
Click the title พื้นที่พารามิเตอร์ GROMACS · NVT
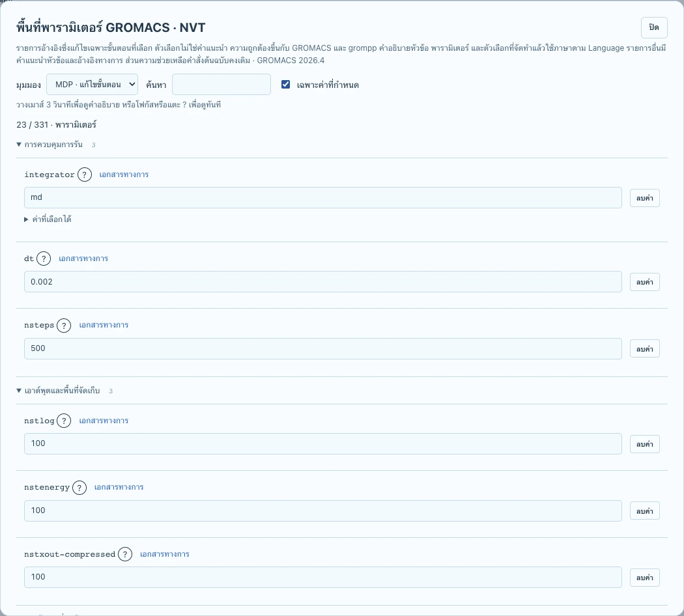tap(111, 27)
